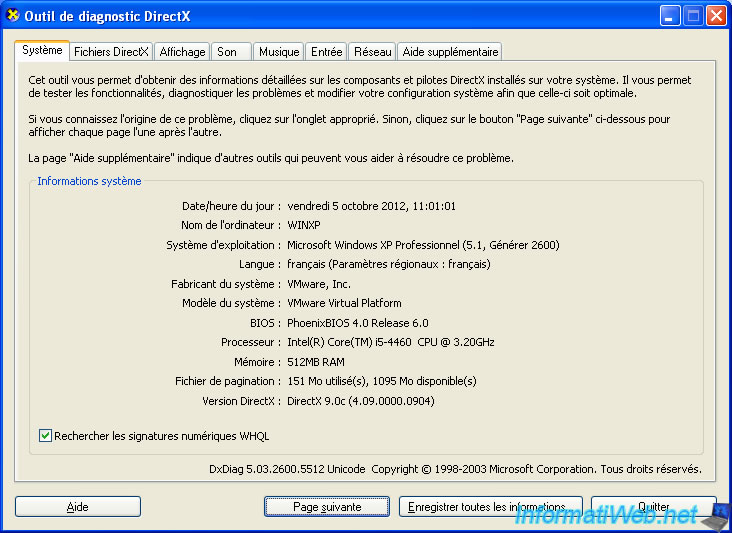Open the Aide supplémentaire tab
Screen dimensions: 732x533
[x=450, y=52]
